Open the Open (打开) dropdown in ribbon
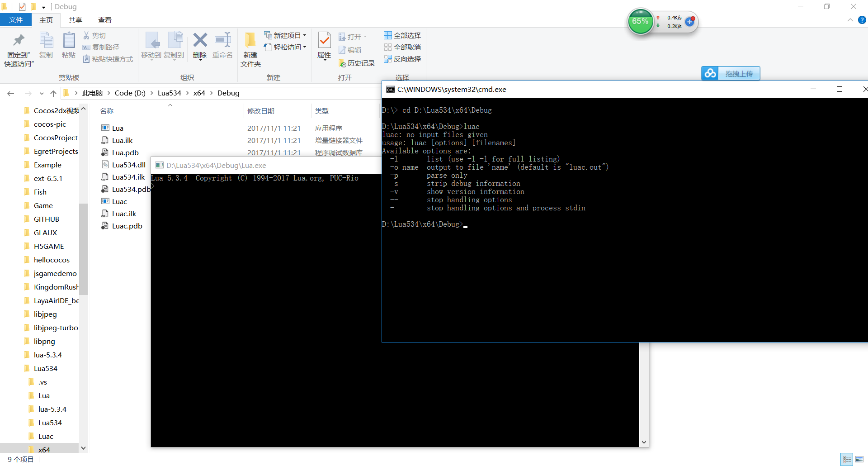Viewport: 868px width, 466px height. pyautogui.click(x=353, y=37)
